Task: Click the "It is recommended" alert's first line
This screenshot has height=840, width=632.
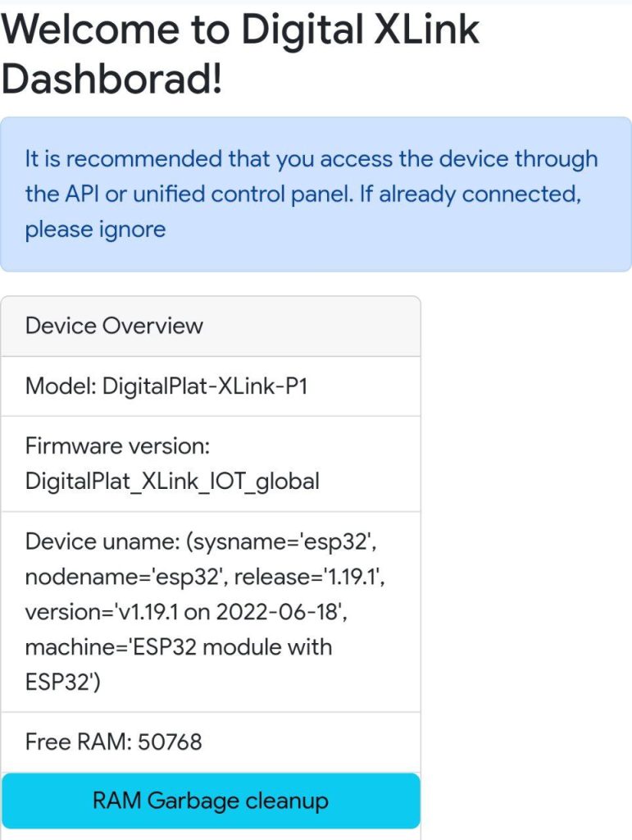Action: click(x=311, y=158)
